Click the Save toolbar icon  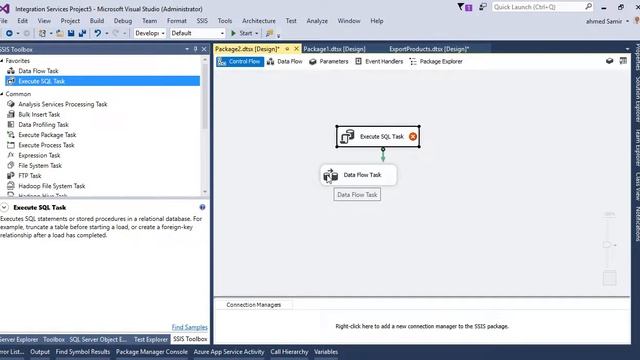[x=71, y=33]
